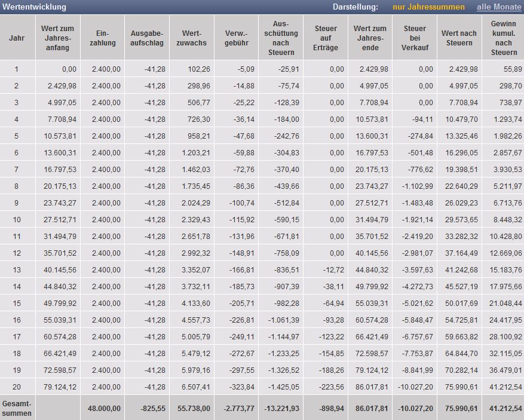524x420 pixels.
Task: Select Verw.-gebühr value -59,88
Action: pyautogui.click(x=244, y=153)
